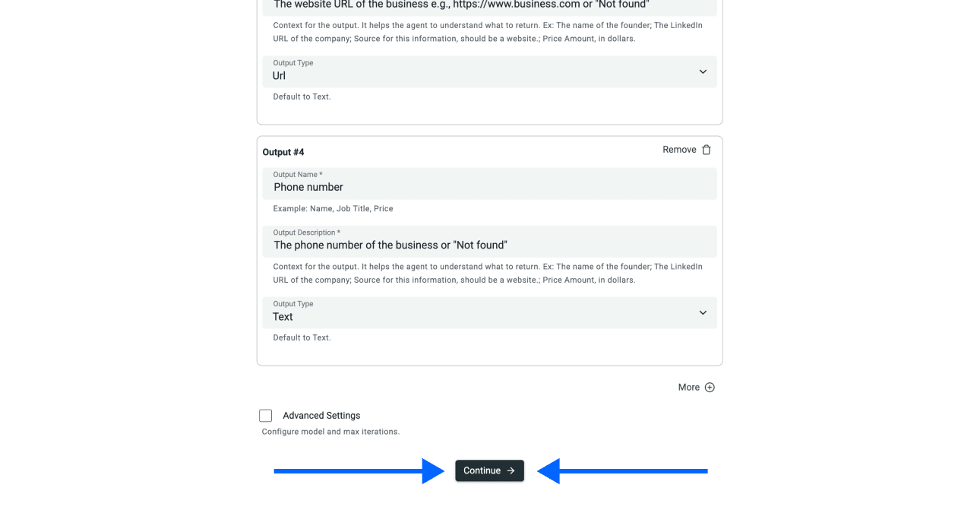Click the trash can beside the Remove label

pyautogui.click(x=706, y=149)
